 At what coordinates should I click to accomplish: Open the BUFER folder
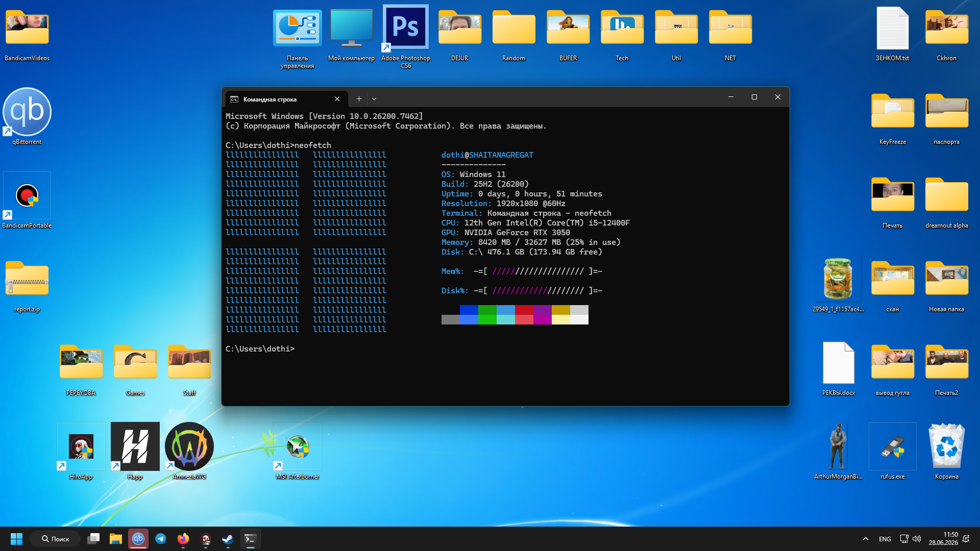pos(568,35)
